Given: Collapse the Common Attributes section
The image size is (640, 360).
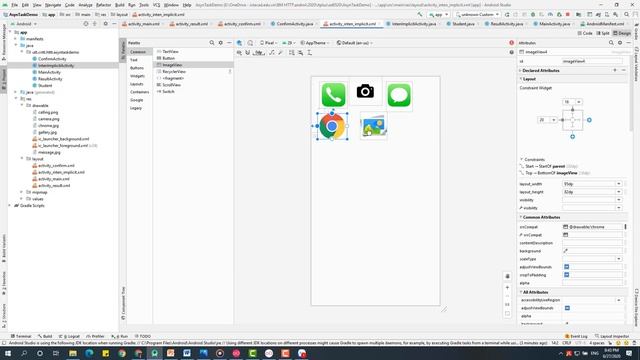Looking at the screenshot, I should pyautogui.click(x=521, y=217).
